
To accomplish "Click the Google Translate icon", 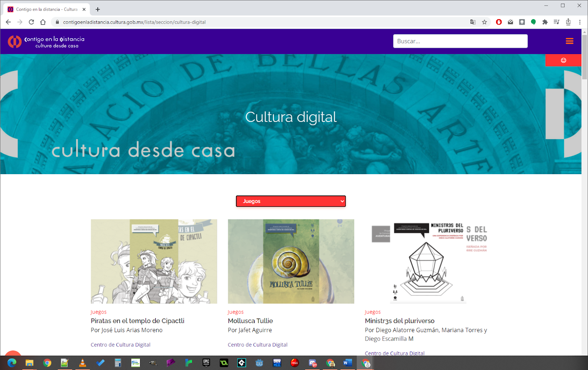I will [473, 22].
